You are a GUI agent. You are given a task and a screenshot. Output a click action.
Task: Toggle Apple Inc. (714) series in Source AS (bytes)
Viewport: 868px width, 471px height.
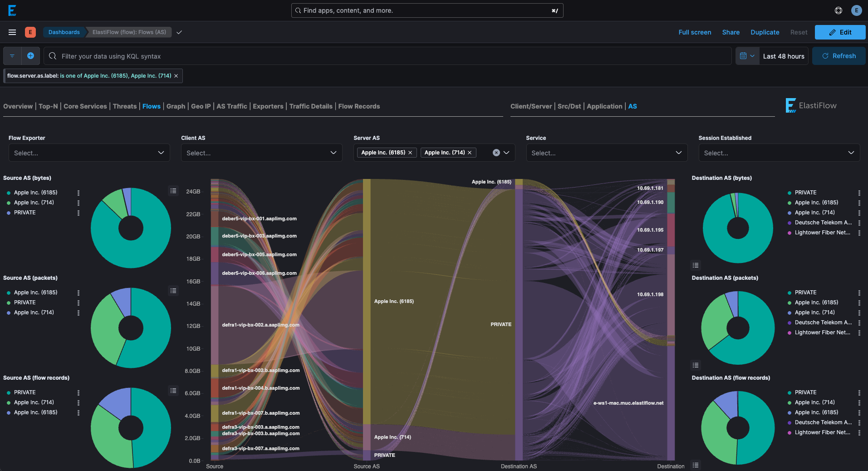(34, 203)
